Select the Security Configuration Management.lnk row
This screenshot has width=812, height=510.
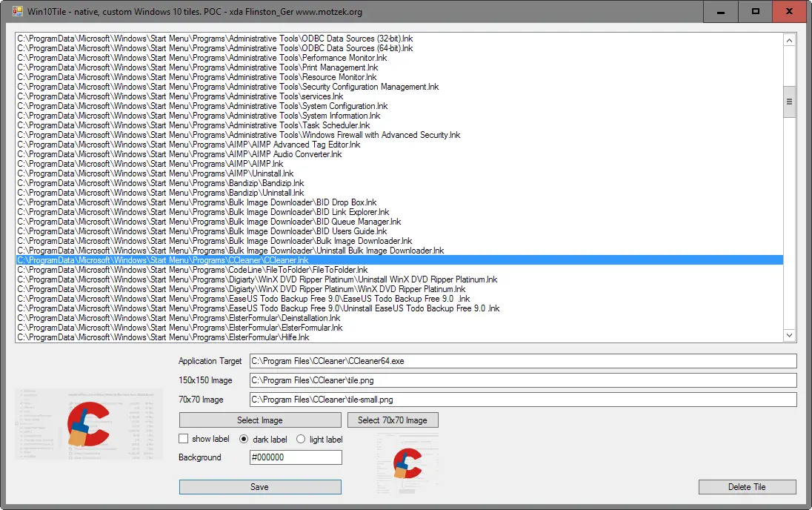(399, 87)
